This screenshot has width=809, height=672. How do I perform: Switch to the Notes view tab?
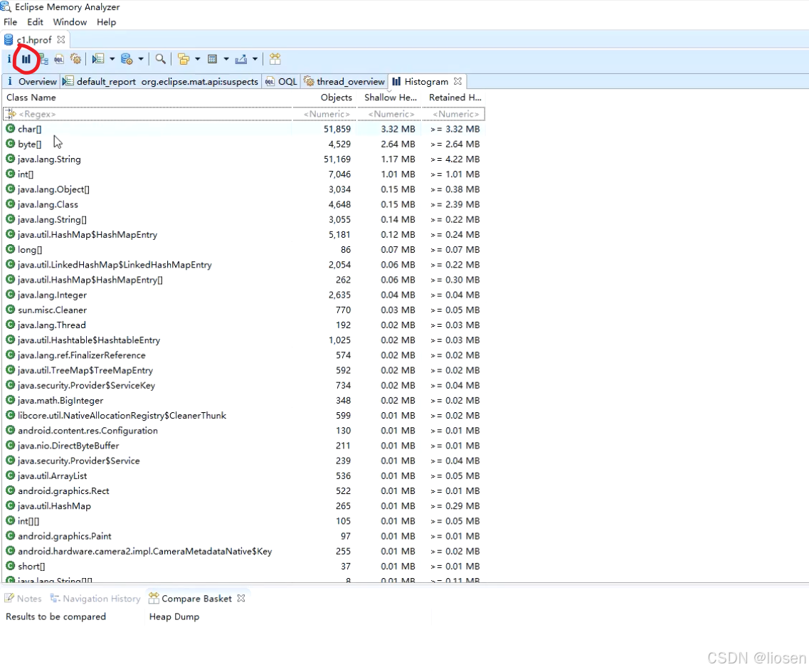tap(23, 599)
